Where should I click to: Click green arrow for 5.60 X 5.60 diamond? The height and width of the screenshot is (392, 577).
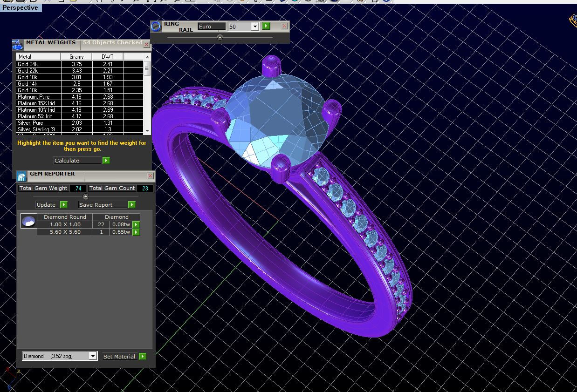pyautogui.click(x=136, y=232)
